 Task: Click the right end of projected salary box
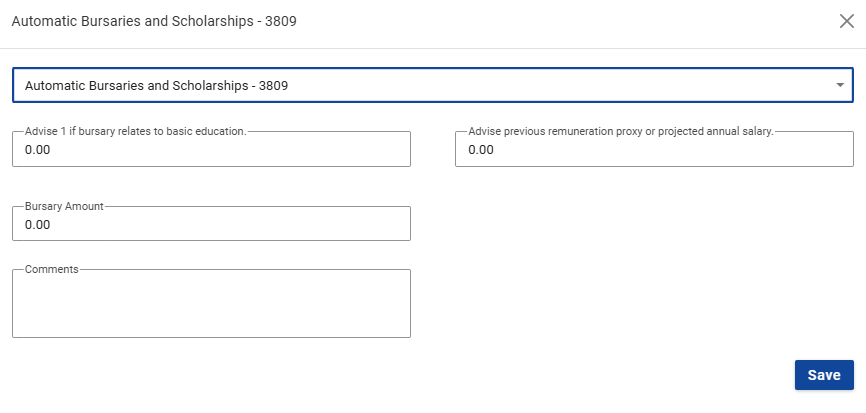[x=838, y=150]
